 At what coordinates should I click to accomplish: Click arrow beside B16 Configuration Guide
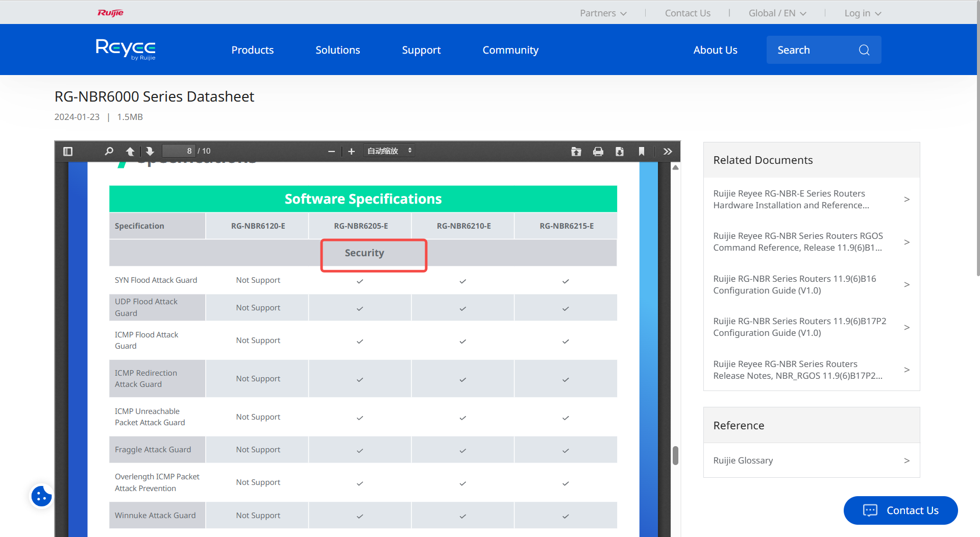tap(906, 284)
